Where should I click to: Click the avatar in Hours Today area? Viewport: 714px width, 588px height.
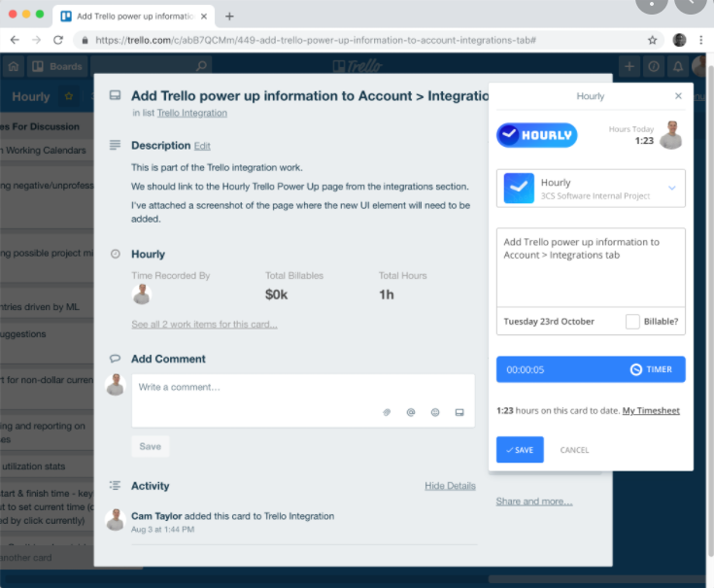(671, 135)
